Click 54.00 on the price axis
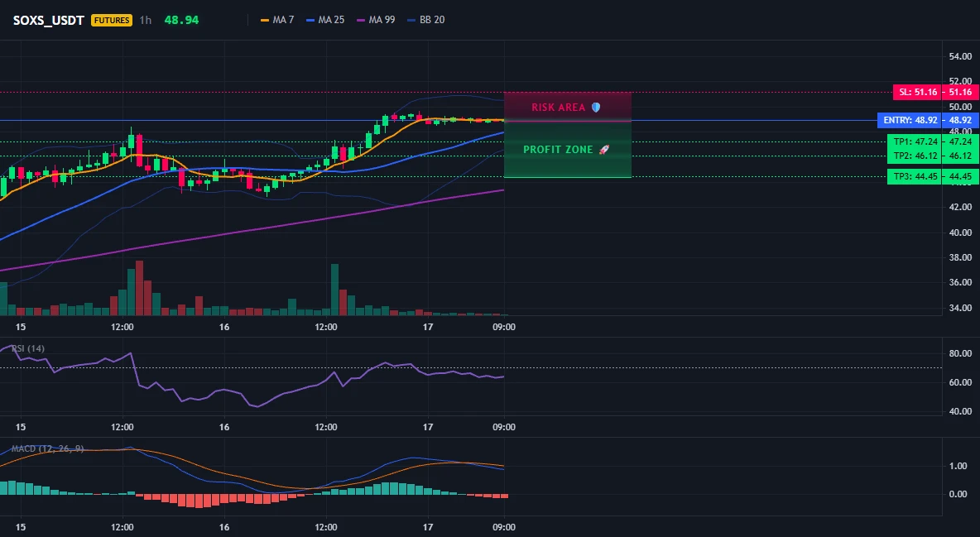 (x=960, y=57)
